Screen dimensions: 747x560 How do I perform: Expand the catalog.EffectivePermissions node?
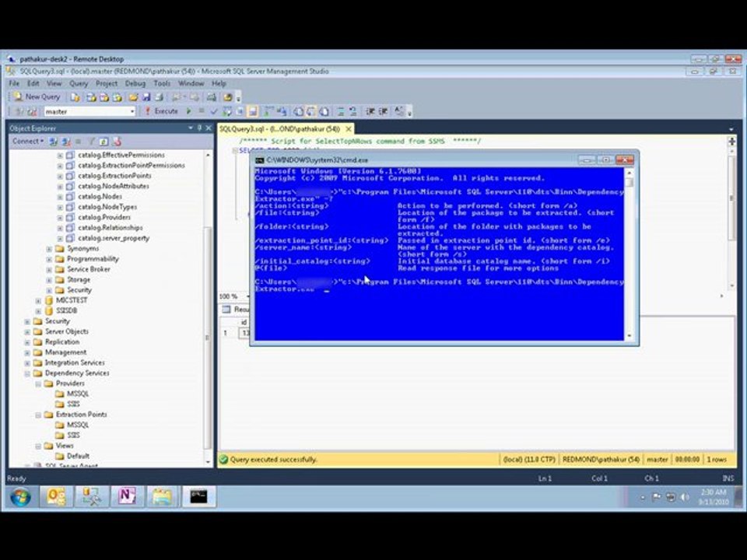pyautogui.click(x=60, y=156)
